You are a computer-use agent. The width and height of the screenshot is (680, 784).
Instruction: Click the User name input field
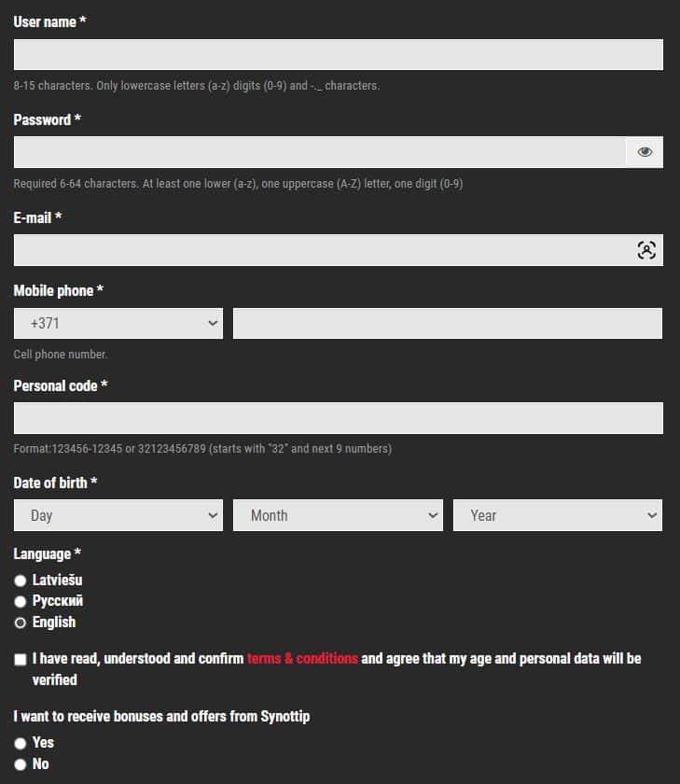[x=338, y=54]
